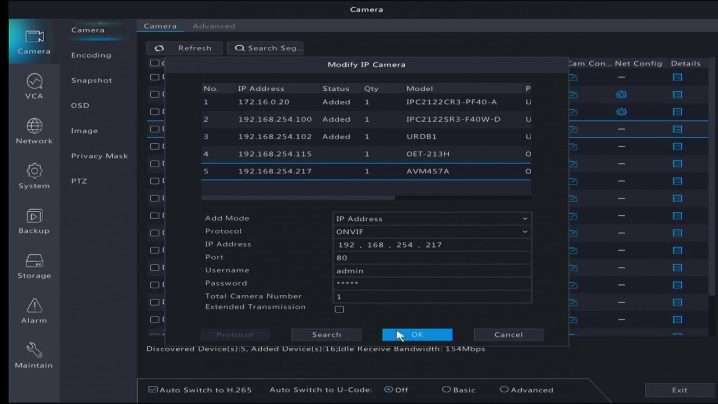The height and width of the screenshot is (404, 718).
Task: Click OK to confirm camera changes
Action: coord(417,334)
